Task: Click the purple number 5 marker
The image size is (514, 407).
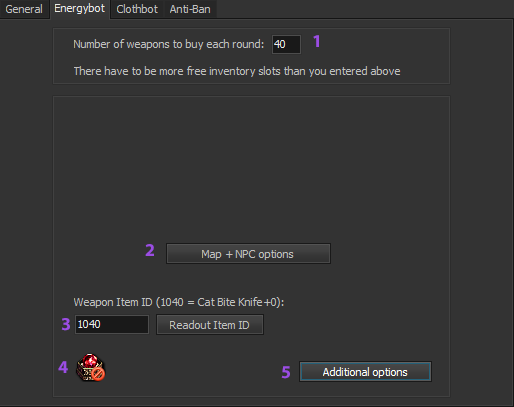Action: pos(286,372)
